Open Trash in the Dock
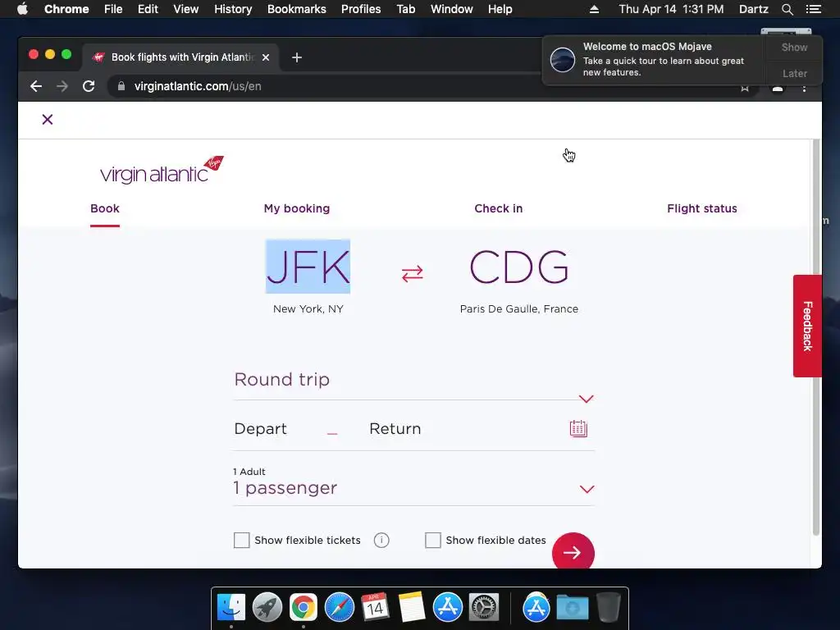 pos(608,608)
